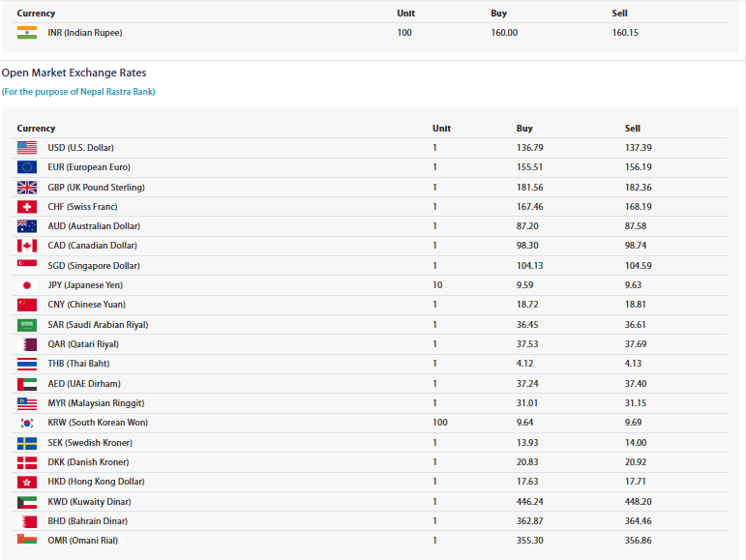This screenshot has width=746, height=560.
Task: Click the South Korean flag icon
Action: pyautogui.click(x=27, y=423)
